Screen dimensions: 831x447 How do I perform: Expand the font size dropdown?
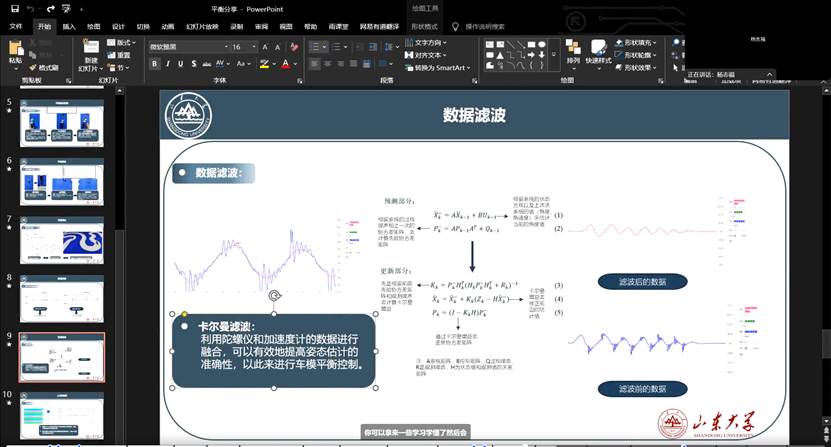coord(253,46)
